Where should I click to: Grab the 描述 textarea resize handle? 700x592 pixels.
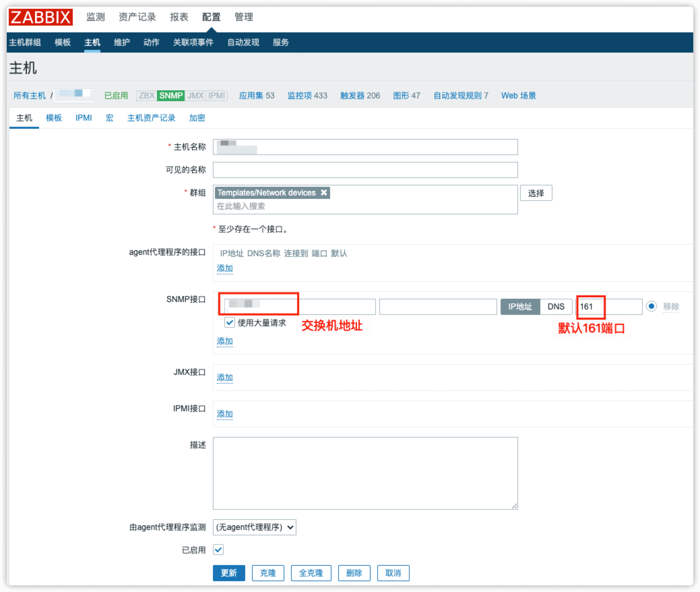tap(514, 506)
